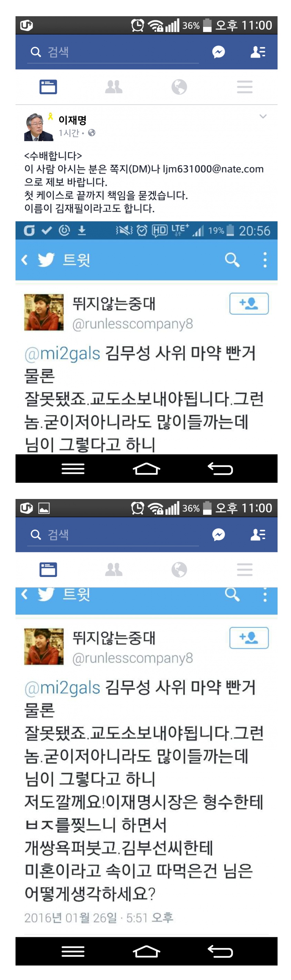Screen dimensions: 291x980
Task: Open the 이재명 profile name link
Action: point(72,120)
